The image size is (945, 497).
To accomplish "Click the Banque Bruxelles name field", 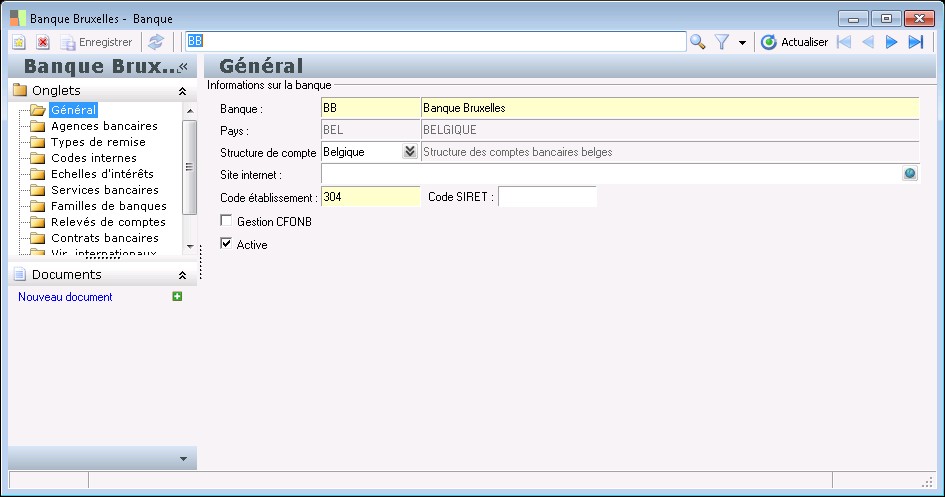I will (670, 108).
